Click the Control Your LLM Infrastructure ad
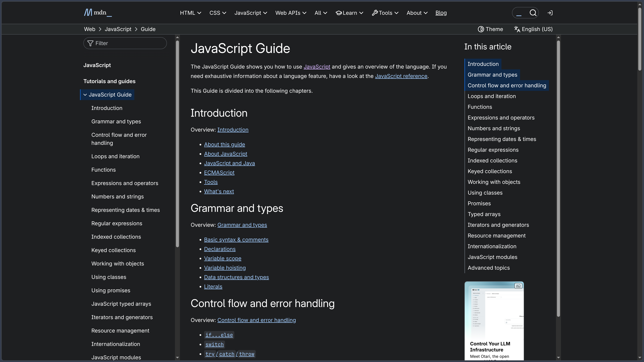The width and height of the screenshot is (644, 362). pyautogui.click(x=494, y=321)
